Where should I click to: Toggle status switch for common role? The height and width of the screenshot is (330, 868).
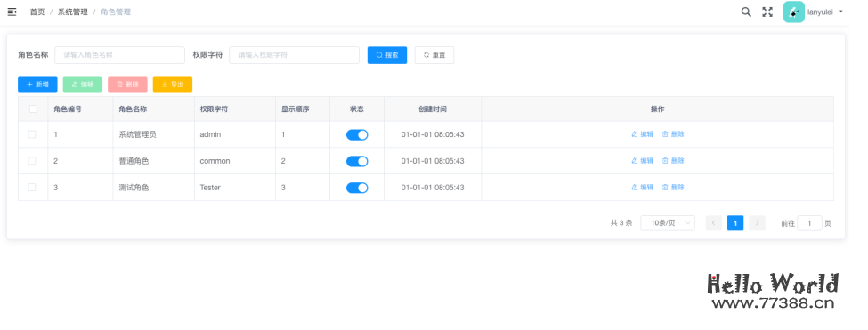tap(357, 161)
